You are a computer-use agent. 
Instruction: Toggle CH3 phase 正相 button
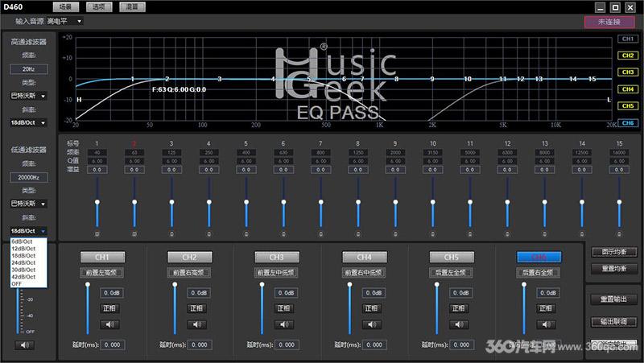coord(284,308)
